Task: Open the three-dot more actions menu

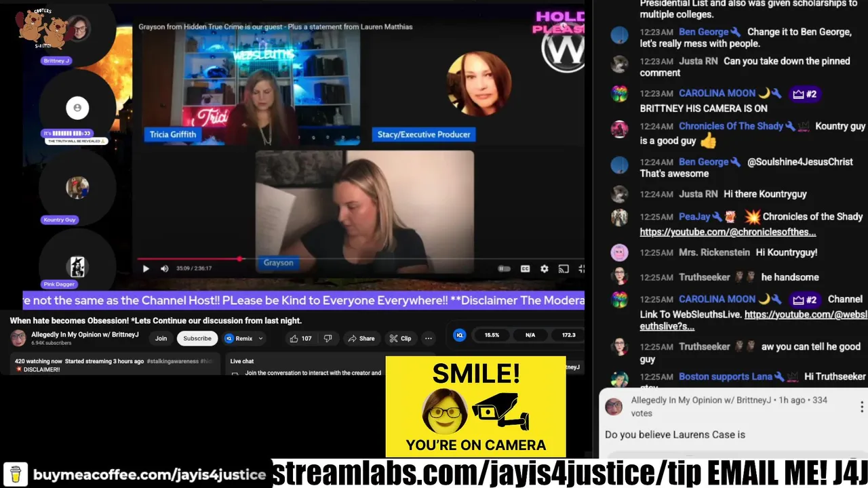Action: tap(428, 338)
